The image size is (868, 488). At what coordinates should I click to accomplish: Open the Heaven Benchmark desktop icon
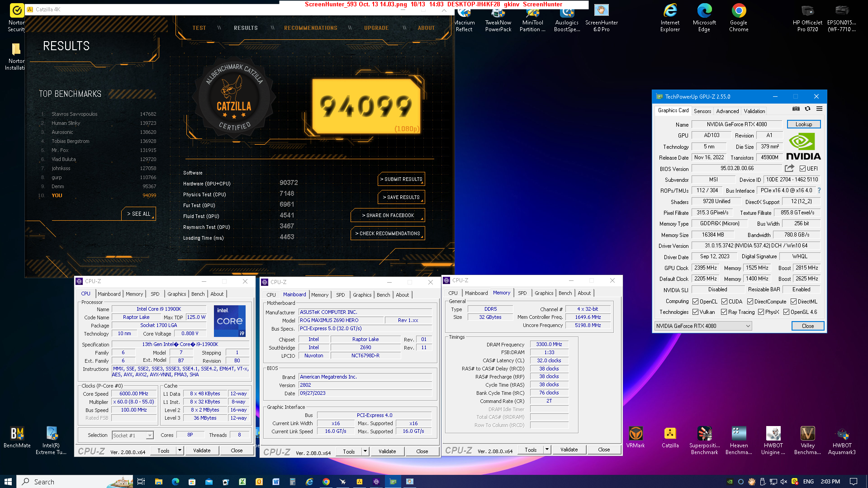pyautogui.click(x=739, y=441)
